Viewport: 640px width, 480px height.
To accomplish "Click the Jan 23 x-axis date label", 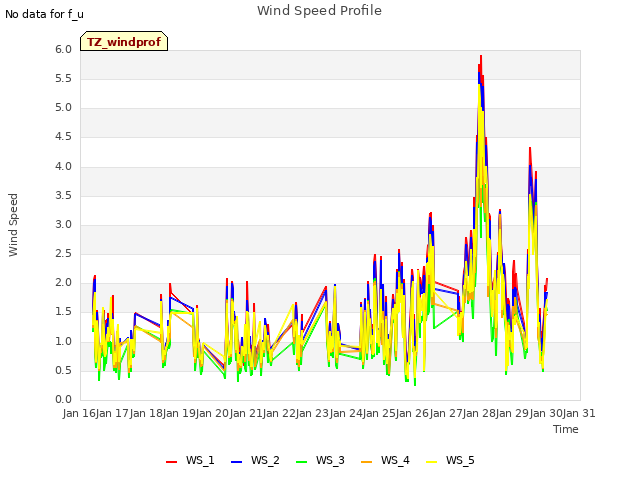I will point(313,413).
